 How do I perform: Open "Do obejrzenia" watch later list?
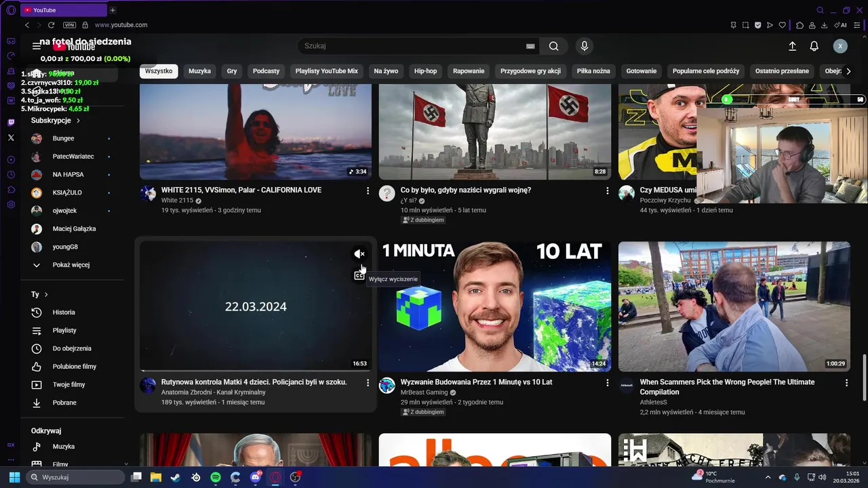[x=71, y=348]
